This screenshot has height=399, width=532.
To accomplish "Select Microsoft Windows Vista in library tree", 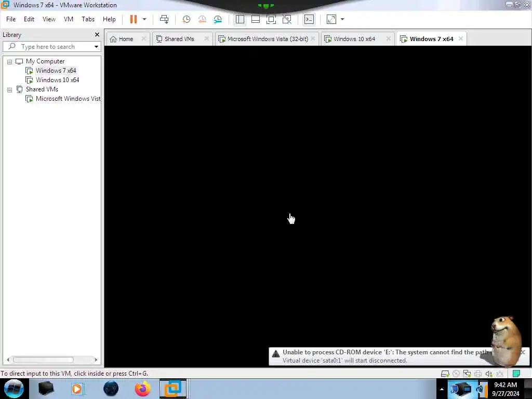I will (x=68, y=99).
